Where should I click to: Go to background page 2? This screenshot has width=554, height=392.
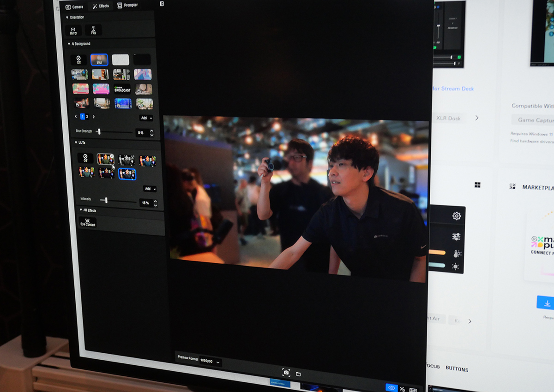[x=87, y=117]
